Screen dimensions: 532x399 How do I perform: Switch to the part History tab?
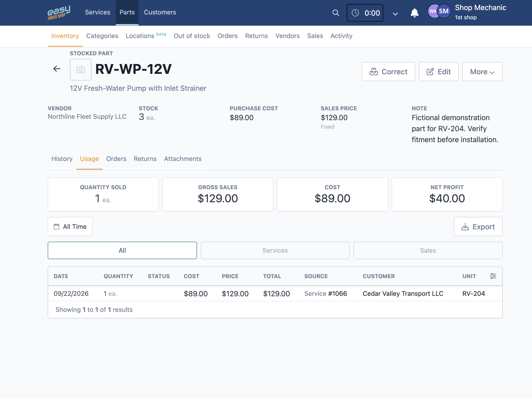pos(62,159)
